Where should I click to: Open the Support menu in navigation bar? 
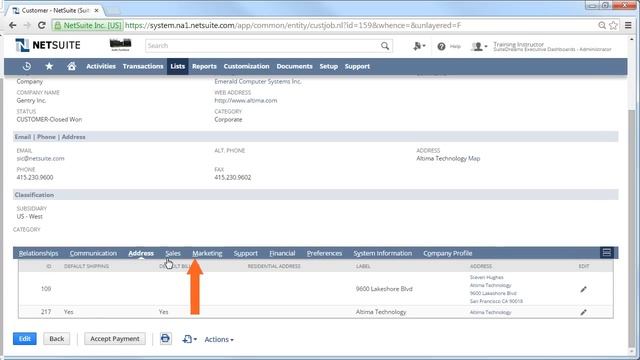coord(357,66)
